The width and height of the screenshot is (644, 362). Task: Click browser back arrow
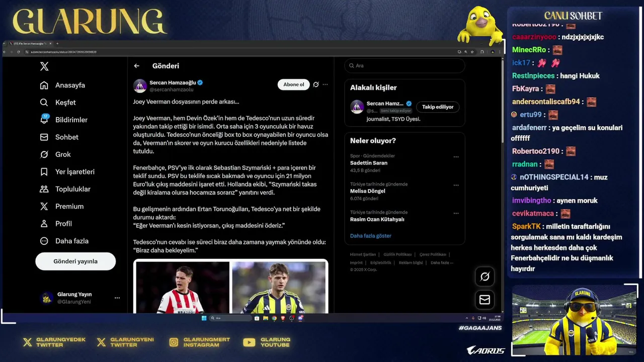(5, 52)
